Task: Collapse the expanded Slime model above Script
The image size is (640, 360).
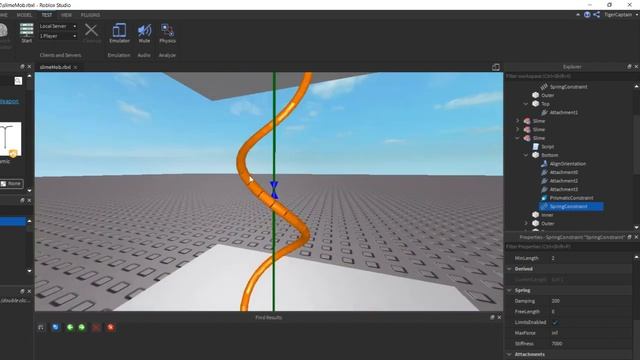Action: click(518, 138)
